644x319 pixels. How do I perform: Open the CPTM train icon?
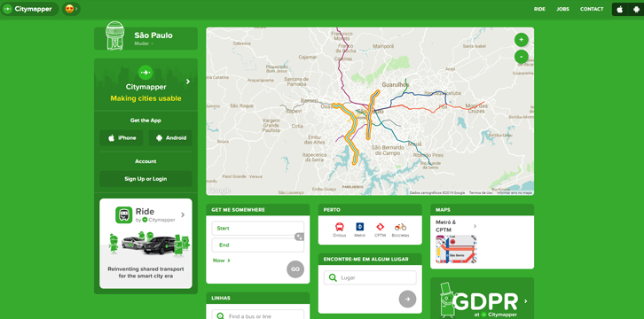381,227
